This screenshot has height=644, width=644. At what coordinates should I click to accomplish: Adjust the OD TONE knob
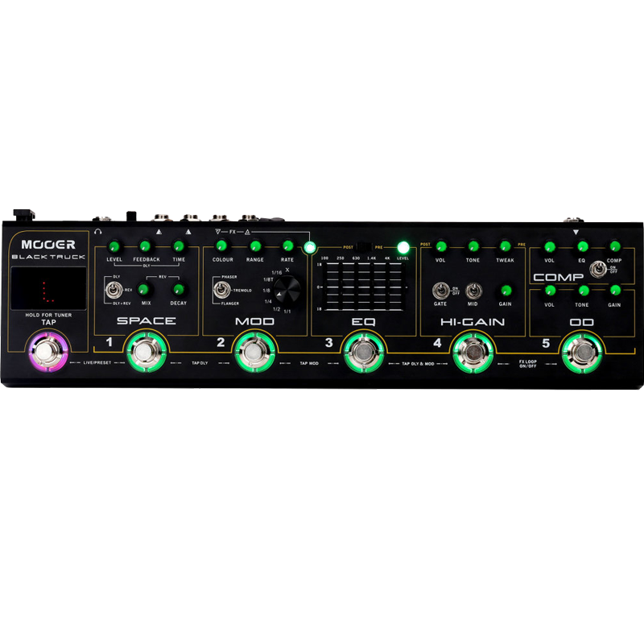tap(583, 291)
